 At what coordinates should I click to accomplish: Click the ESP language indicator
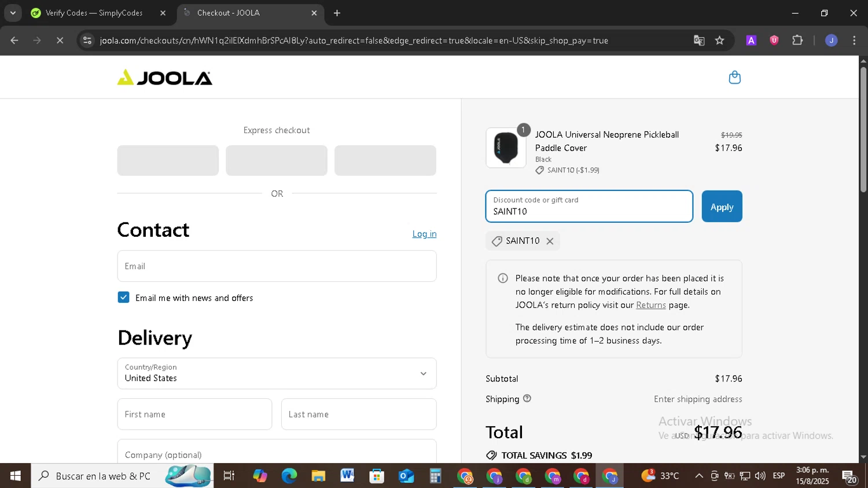click(779, 476)
